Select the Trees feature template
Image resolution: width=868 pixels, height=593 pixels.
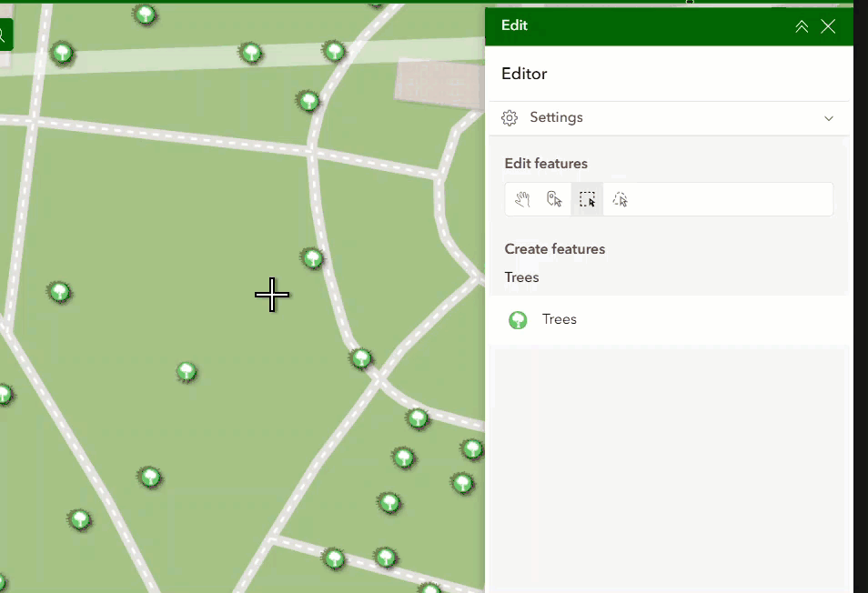[x=669, y=320]
